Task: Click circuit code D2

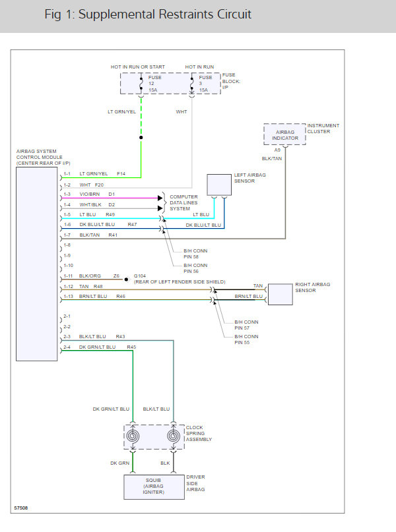Action: coord(112,204)
